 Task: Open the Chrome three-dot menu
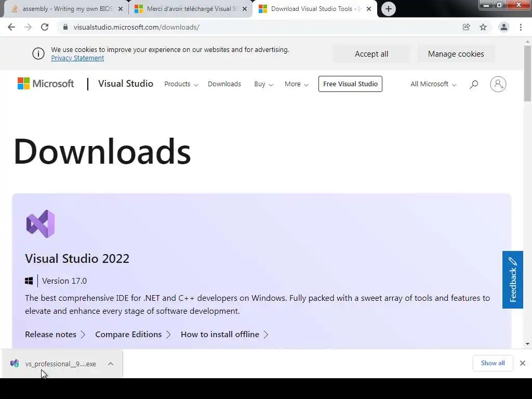pyautogui.click(x=521, y=27)
